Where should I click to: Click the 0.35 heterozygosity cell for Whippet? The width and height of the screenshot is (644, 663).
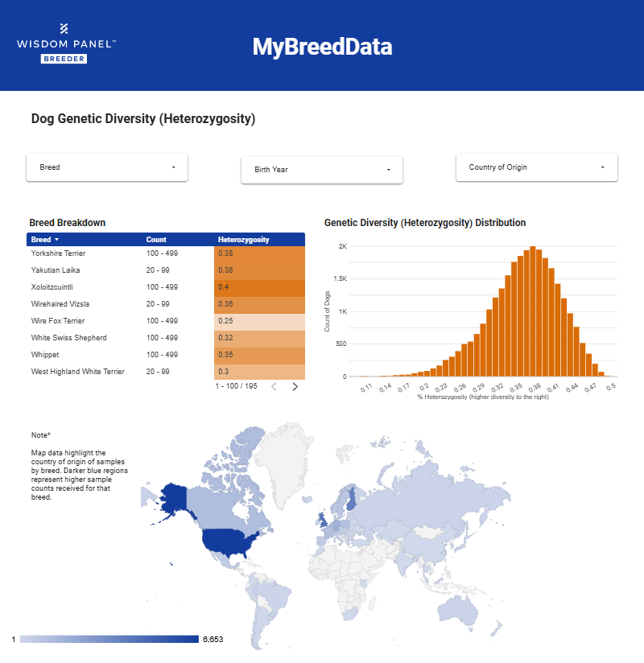click(259, 356)
